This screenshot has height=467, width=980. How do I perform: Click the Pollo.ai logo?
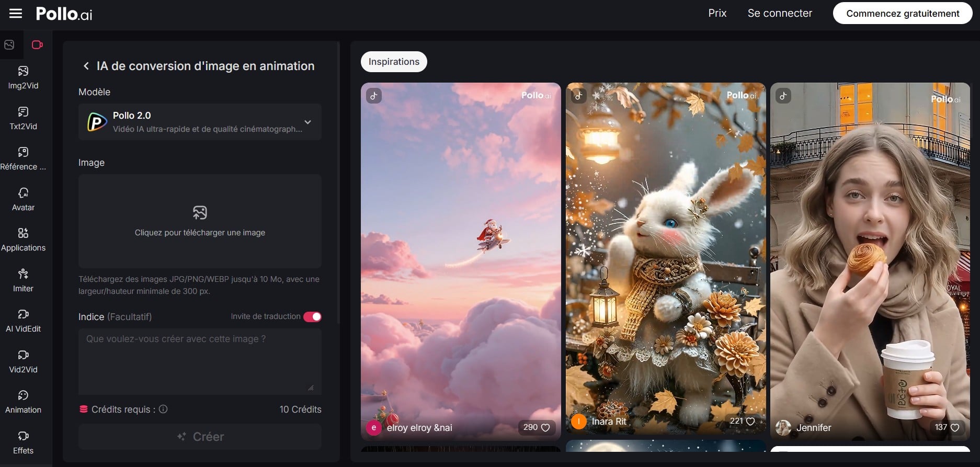(64, 14)
